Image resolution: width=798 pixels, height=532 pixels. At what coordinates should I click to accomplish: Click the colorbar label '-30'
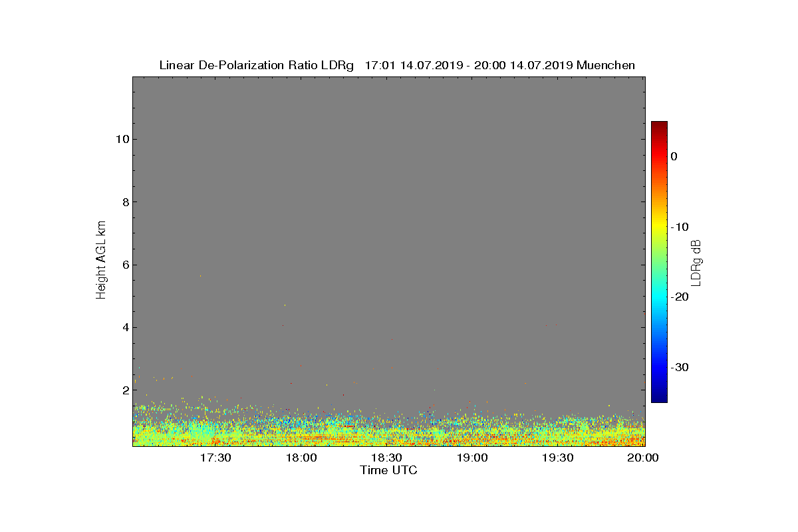pos(680,367)
